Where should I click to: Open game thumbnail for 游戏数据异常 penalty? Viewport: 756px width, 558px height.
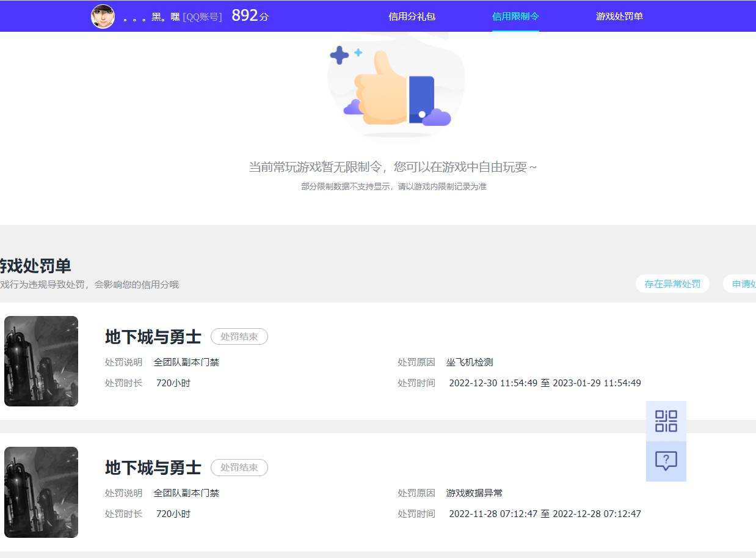pos(41,492)
